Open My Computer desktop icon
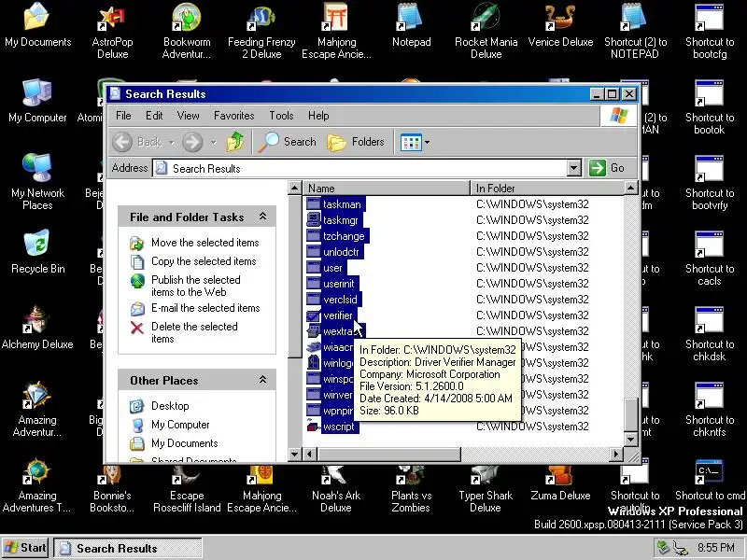747x560 pixels. click(x=37, y=101)
